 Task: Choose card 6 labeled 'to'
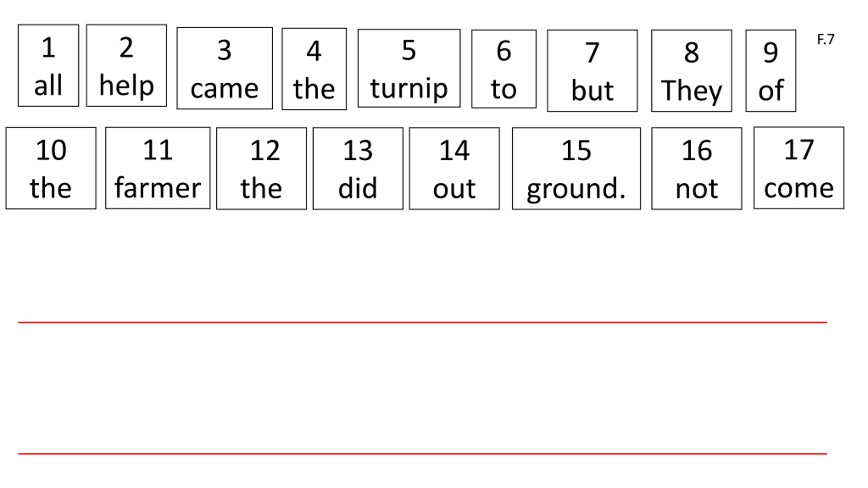[504, 69]
